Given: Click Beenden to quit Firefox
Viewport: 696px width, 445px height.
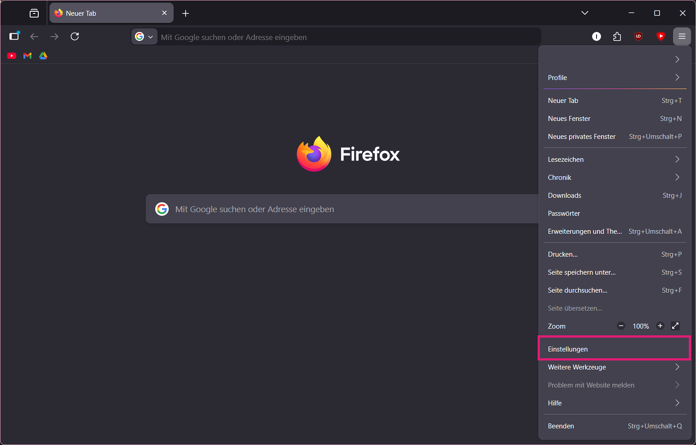Looking at the screenshot, I should click(615, 426).
